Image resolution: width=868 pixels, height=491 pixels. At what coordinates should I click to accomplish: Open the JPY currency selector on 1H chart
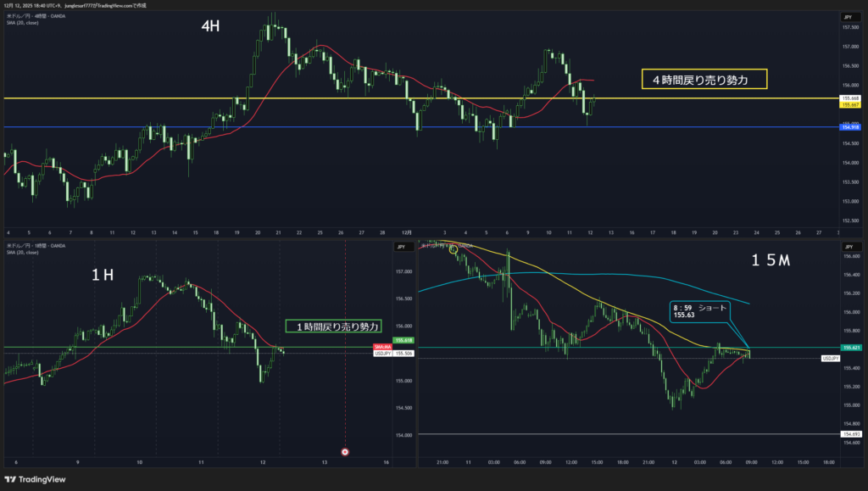[401, 247]
